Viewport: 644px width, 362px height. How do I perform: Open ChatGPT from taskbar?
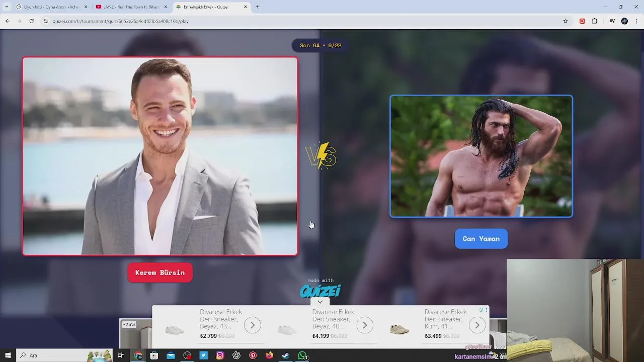point(236,355)
